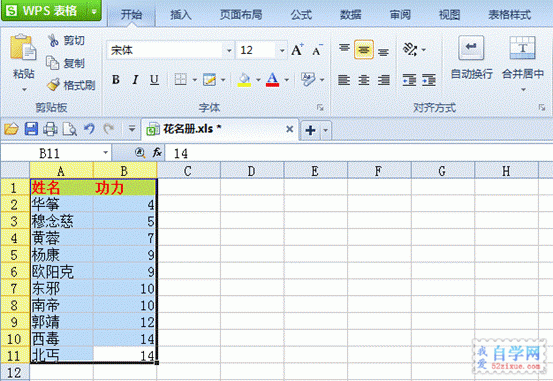Click the Print icon

[50, 129]
